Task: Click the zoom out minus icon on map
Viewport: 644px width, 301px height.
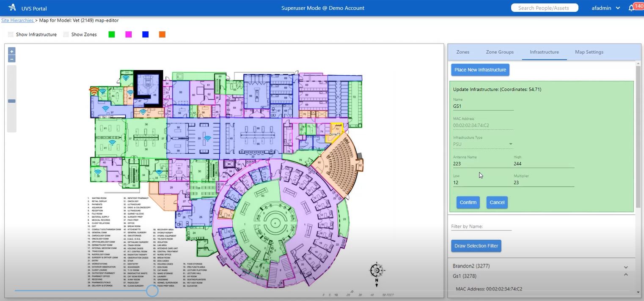Action: coord(11,59)
